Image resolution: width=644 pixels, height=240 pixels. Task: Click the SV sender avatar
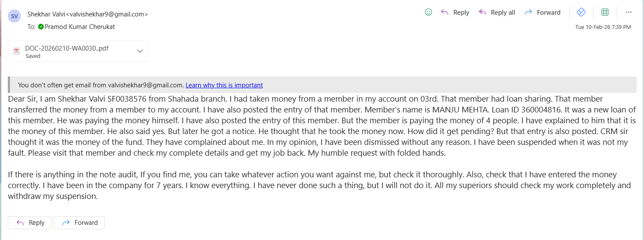[x=14, y=16]
